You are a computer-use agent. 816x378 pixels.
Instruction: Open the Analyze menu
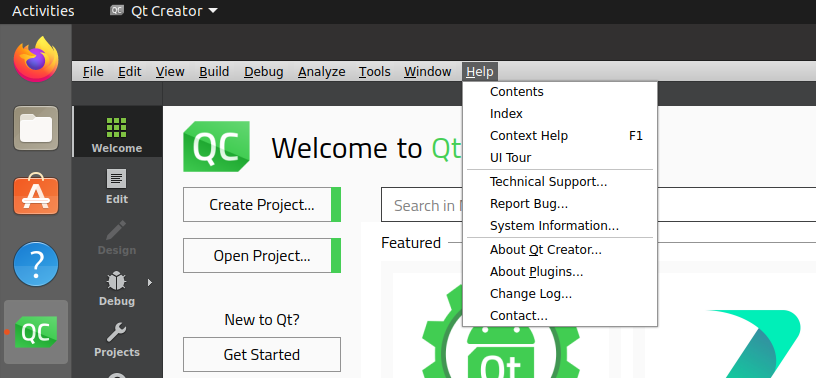pos(322,72)
